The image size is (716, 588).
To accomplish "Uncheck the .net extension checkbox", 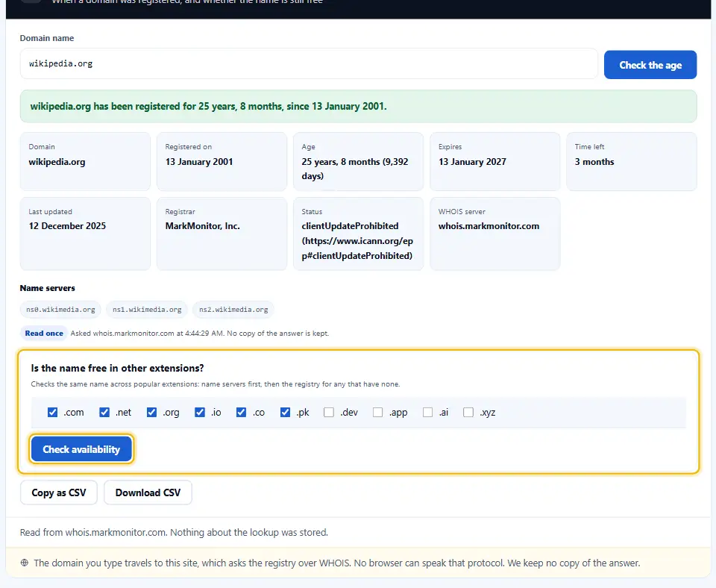I will (104, 412).
